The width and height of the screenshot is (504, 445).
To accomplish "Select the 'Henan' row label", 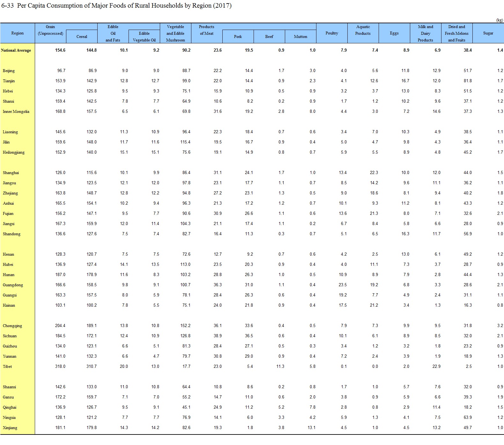I will coord(8,254).
